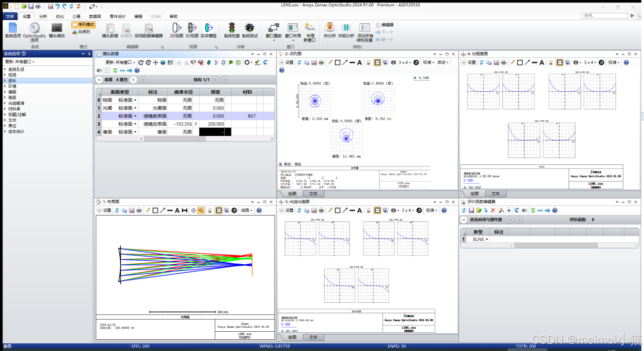
Task: Open 线宽 dropdown in 布局图 toolbar
Action: point(247,210)
